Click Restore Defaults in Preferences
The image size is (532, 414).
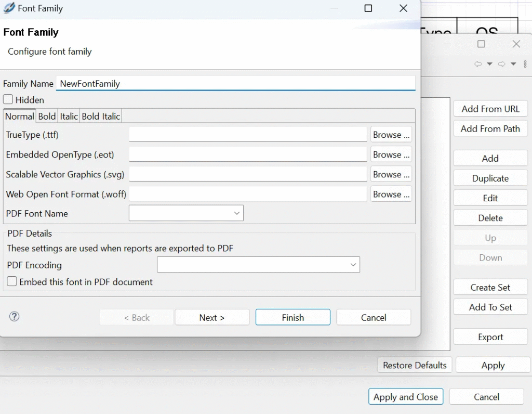click(x=415, y=365)
